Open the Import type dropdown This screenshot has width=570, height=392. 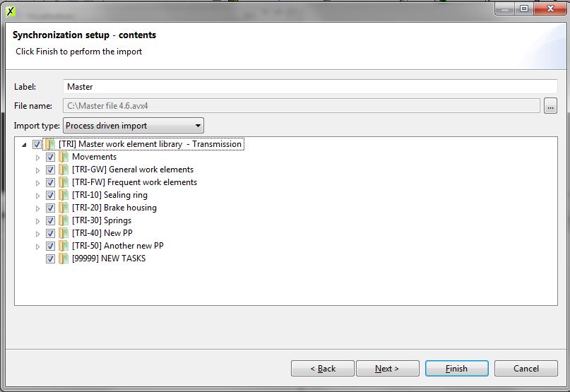click(133, 126)
